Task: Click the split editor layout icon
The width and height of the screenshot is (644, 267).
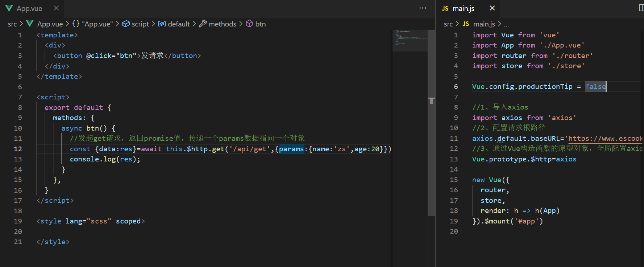Action: pyautogui.click(x=641, y=8)
